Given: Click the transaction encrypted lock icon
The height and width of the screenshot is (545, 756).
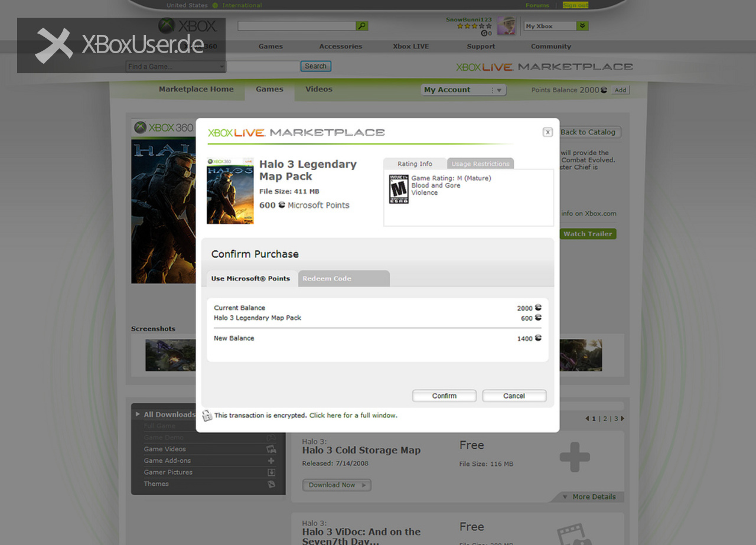Looking at the screenshot, I should pos(207,416).
